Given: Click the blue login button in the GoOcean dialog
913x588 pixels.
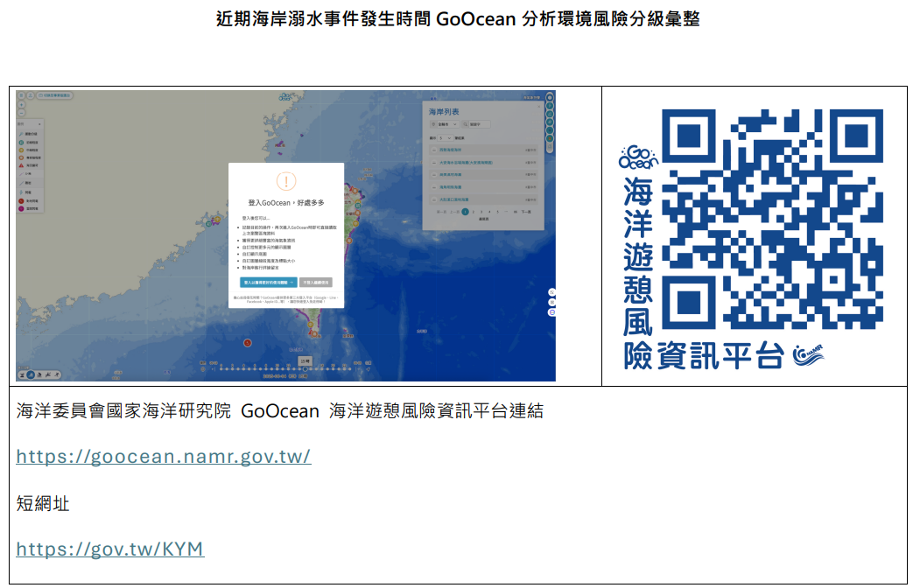Looking at the screenshot, I should [269, 283].
